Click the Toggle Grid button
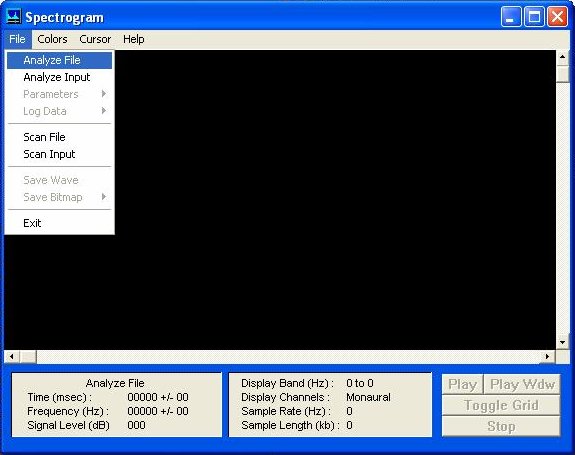 pos(501,406)
